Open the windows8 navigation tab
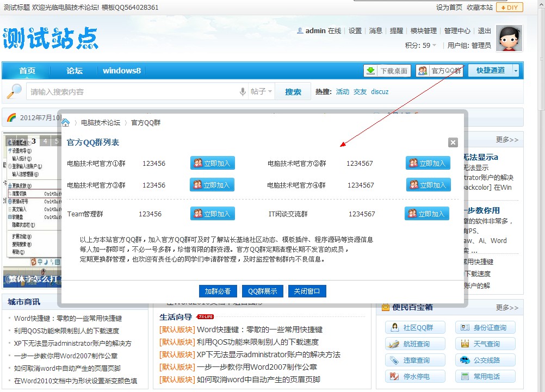 point(122,71)
